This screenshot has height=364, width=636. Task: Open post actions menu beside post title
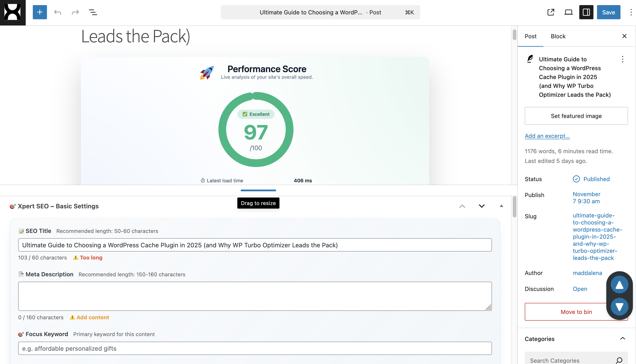(622, 59)
